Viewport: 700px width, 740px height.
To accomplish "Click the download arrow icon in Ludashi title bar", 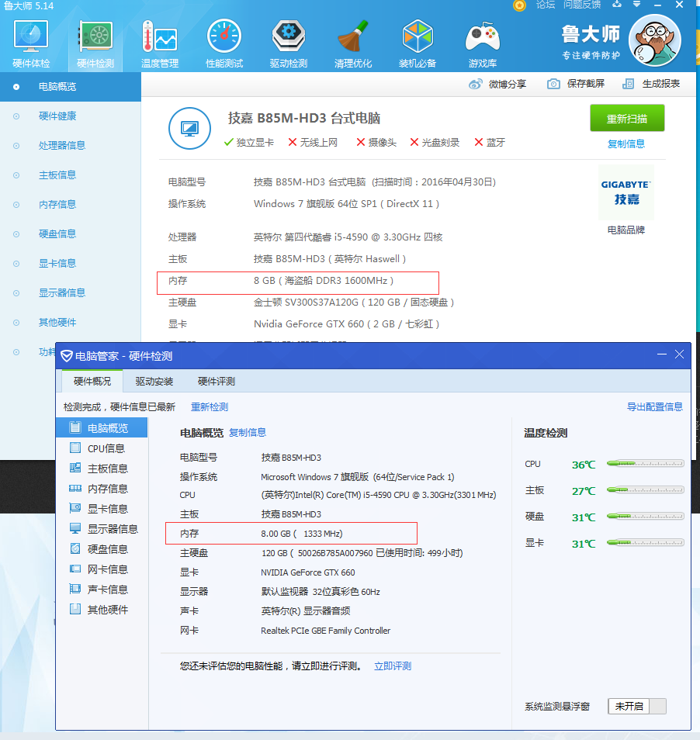I will coord(617,4).
